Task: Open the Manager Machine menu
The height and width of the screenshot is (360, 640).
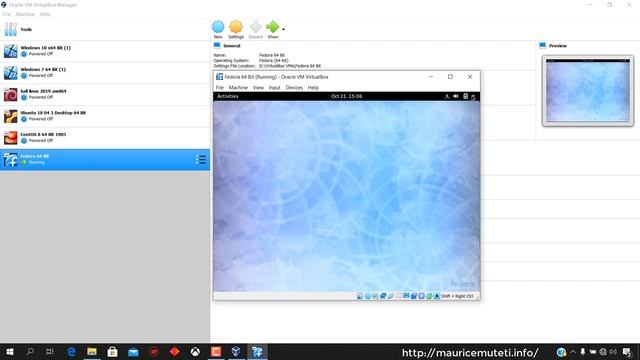Action: tap(25, 14)
